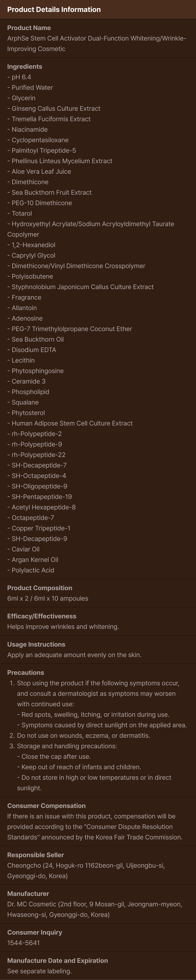The height and width of the screenshot is (980, 196).
Task: Click the consumer inquiry number 1544-5641
Action: (x=23, y=943)
